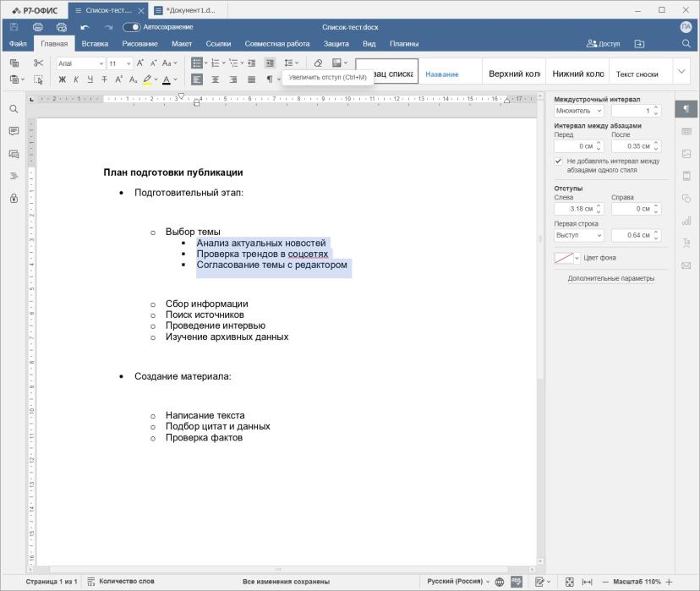Open the search icon in left sidebar
The height and width of the screenshot is (591, 700).
click(14, 109)
